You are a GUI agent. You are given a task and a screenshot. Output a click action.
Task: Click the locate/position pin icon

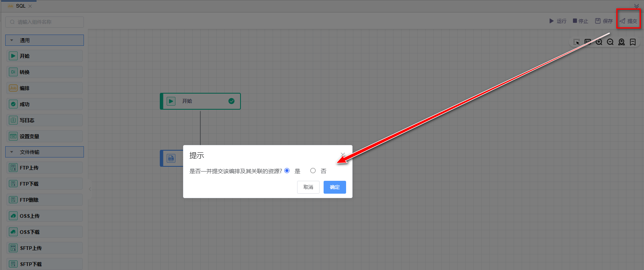[x=622, y=42]
